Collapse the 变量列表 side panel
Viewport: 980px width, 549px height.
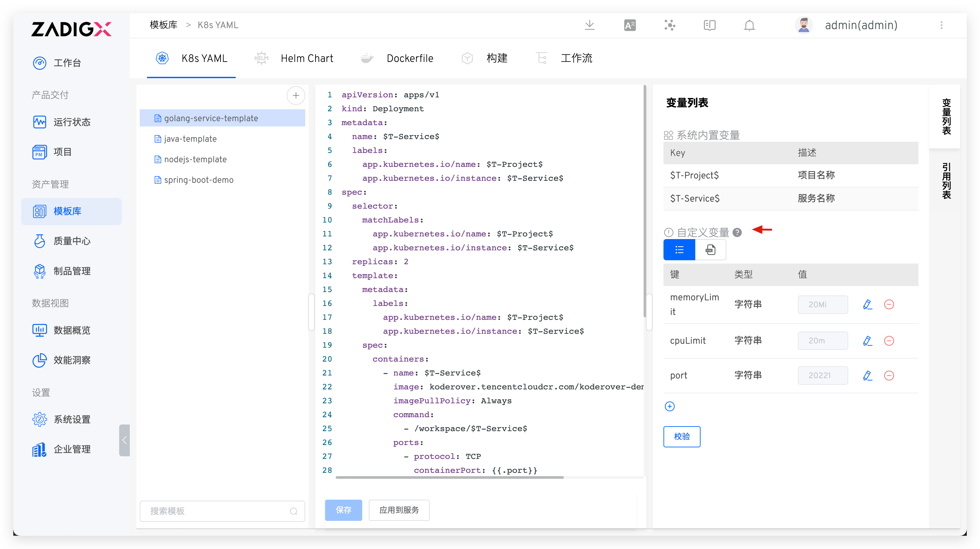947,117
